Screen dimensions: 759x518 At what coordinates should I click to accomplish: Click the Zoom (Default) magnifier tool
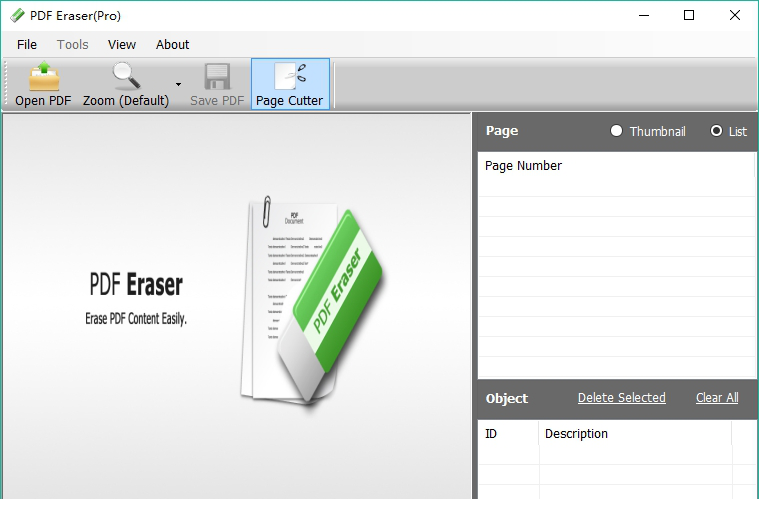126,83
